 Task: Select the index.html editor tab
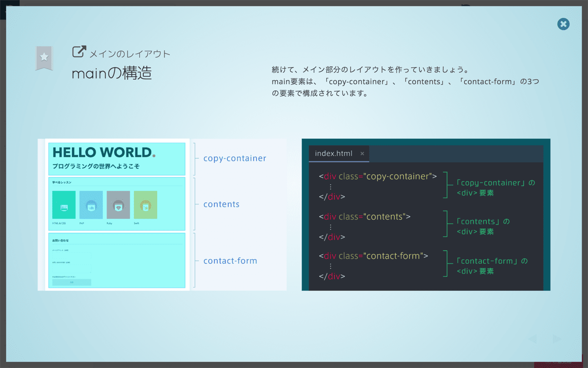point(333,154)
